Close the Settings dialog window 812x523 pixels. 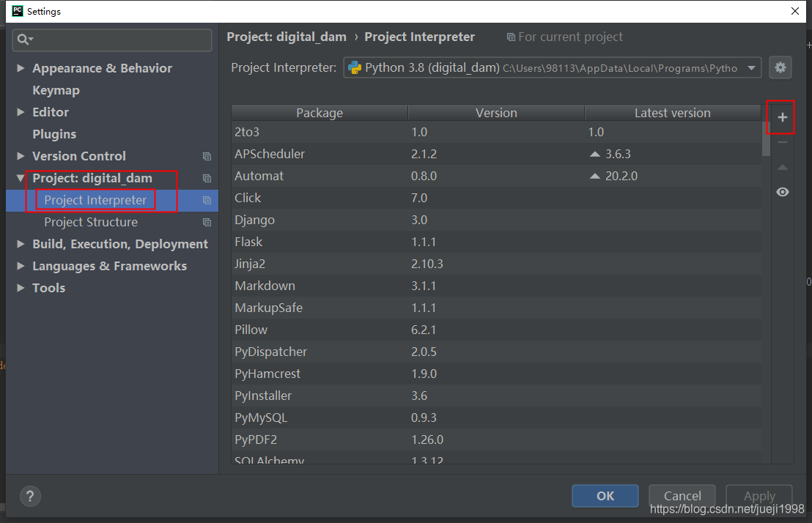(795, 11)
